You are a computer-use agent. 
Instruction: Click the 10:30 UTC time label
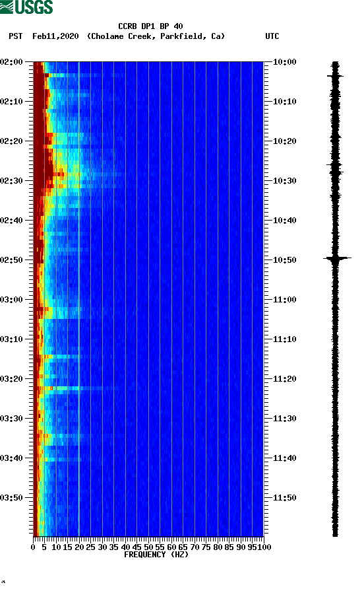point(284,181)
